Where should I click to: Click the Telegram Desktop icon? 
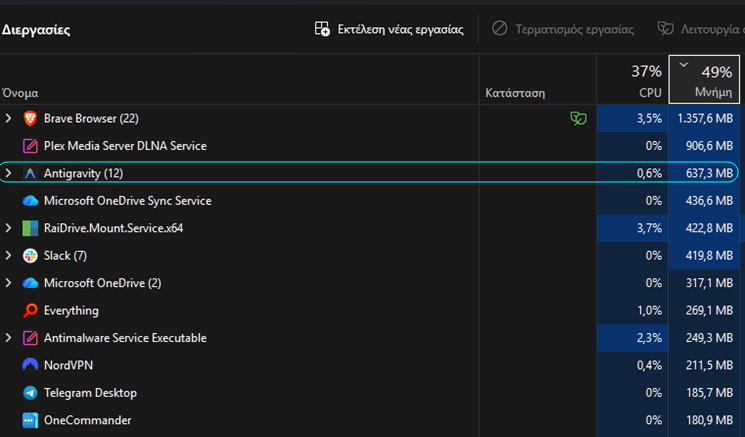click(30, 393)
